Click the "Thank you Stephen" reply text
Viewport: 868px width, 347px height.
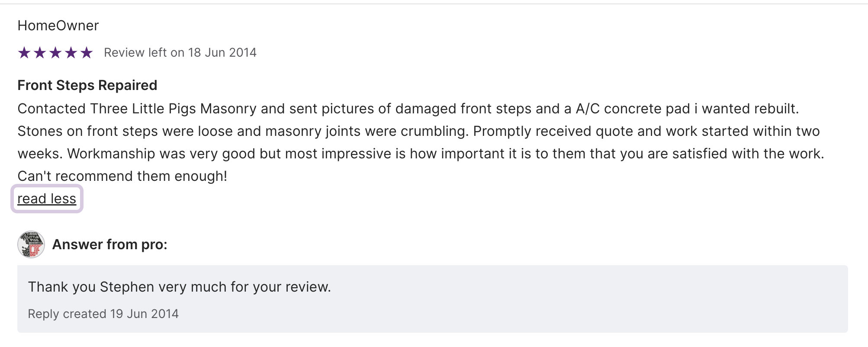tap(179, 287)
